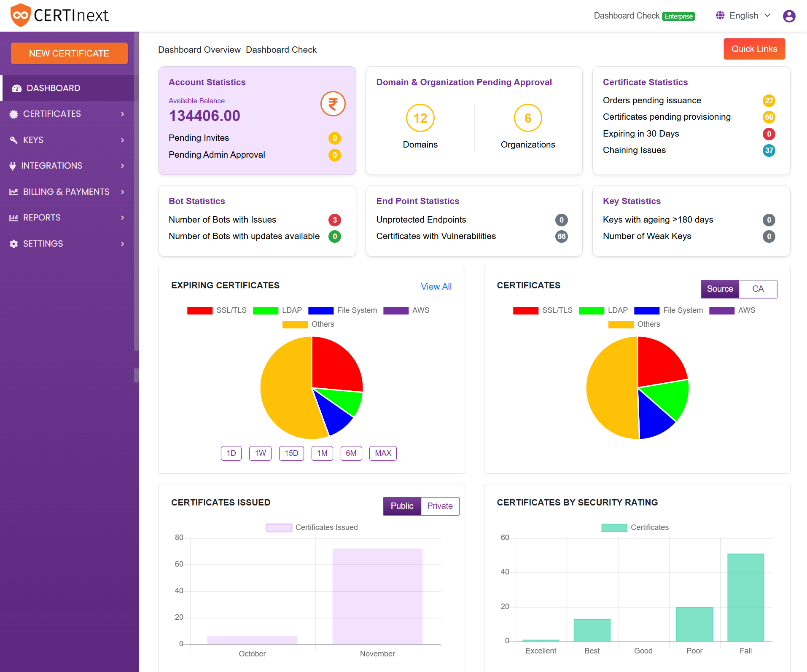Click the Settings gear icon
807x672 pixels.
tap(14, 244)
